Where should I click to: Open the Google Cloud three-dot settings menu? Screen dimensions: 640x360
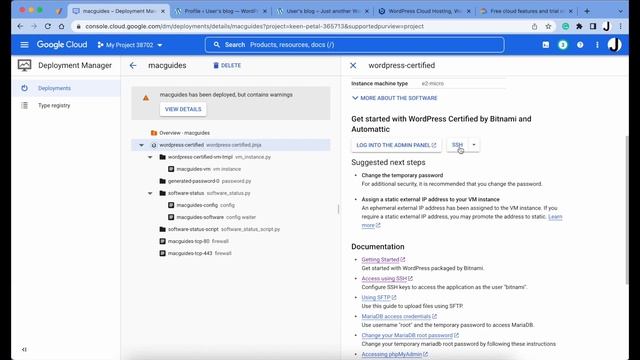597,45
